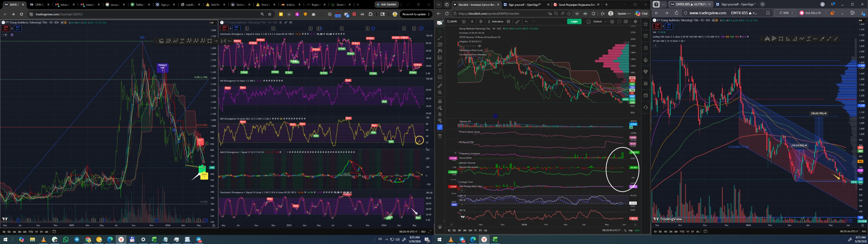868x244 pixels.
Task: Open candlestick chart type selector
Action: point(481,21)
